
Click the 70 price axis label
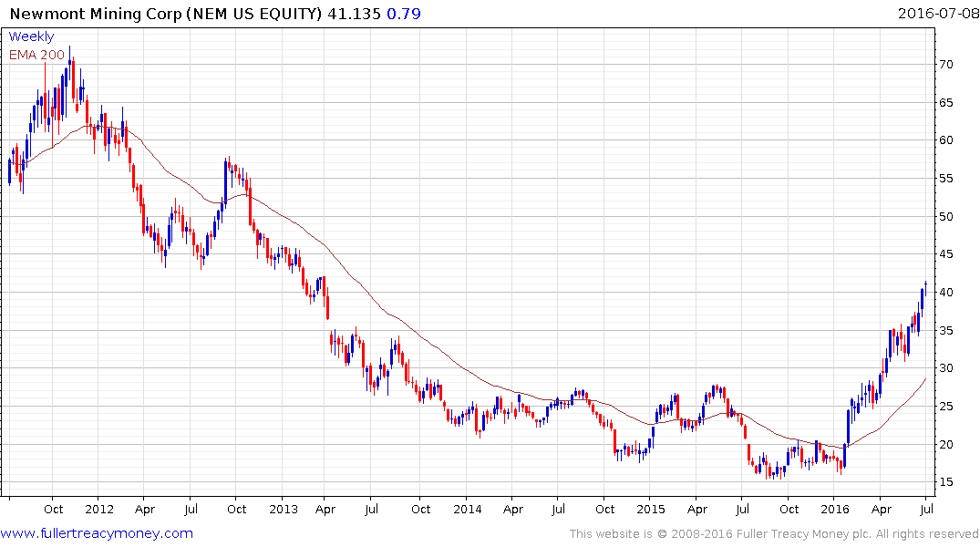click(945, 65)
